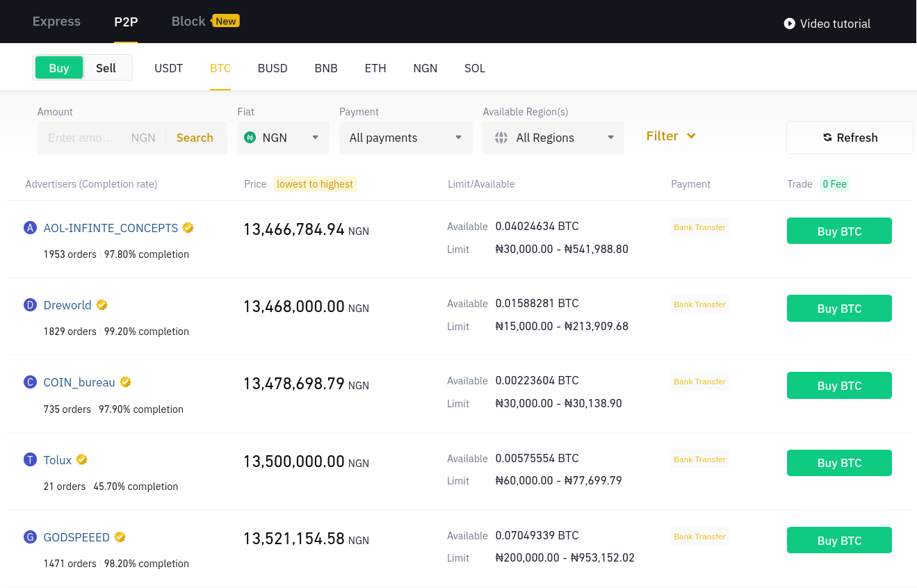The image size is (917, 588).
Task: Click price 13,468,000.00 NGN
Action: tap(306, 307)
